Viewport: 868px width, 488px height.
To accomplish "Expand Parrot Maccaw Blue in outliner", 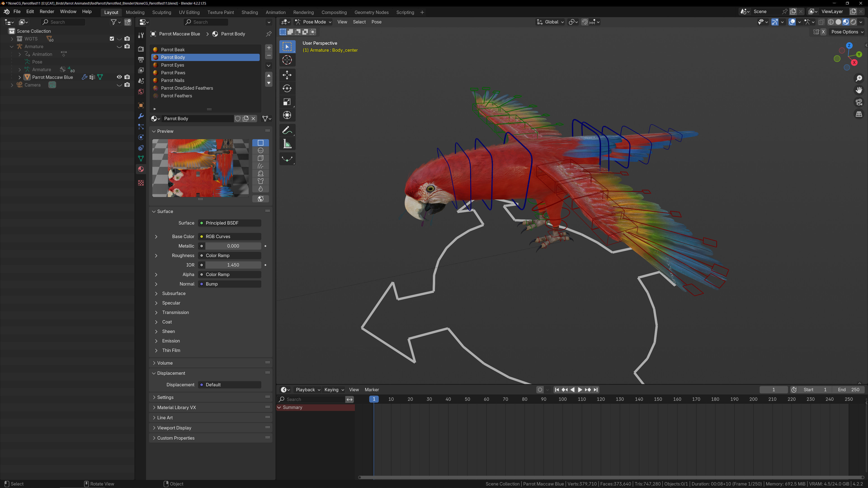I will click(x=19, y=77).
